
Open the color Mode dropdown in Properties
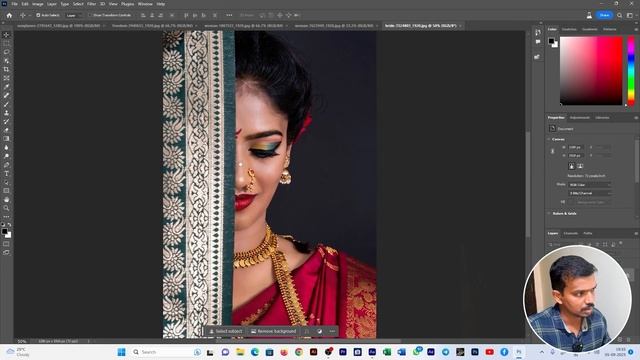tap(590, 185)
